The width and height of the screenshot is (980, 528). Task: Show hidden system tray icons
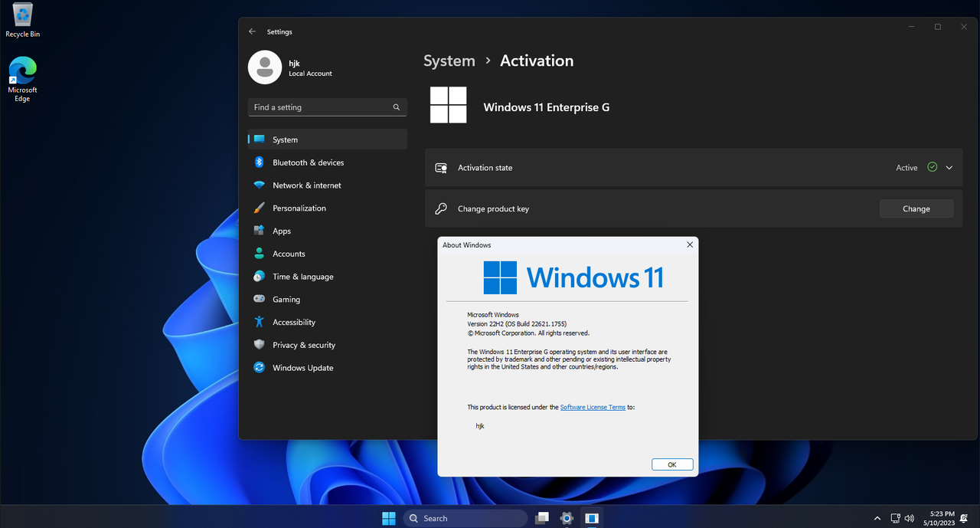(877, 519)
